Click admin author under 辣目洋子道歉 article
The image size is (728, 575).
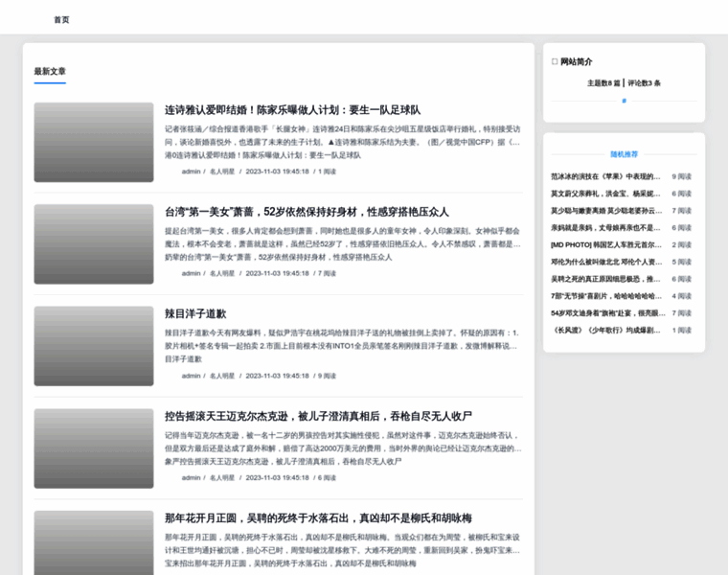pyautogui.click(x=191, y=376)
